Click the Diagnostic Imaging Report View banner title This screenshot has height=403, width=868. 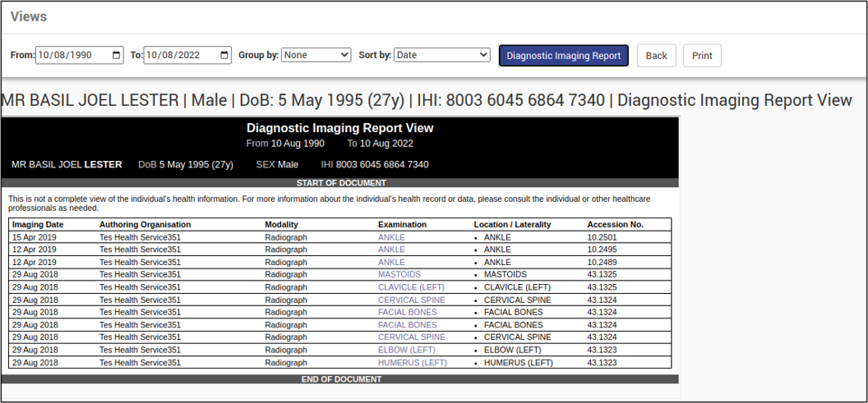[340, 128]
